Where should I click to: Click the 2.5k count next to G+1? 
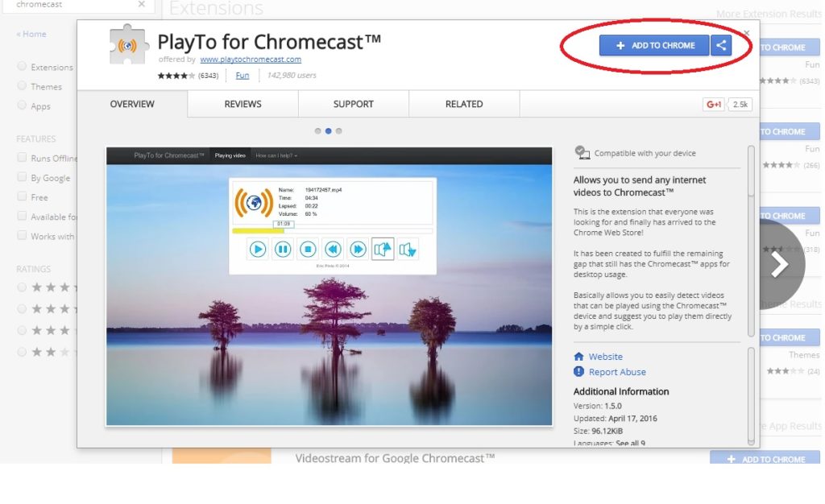click(x=740, y=105)
